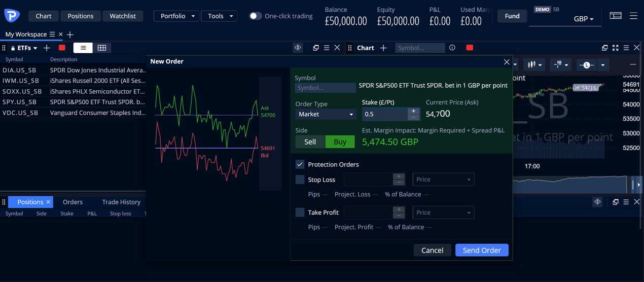Click the chart navigator scroll-right arrow

639,185
